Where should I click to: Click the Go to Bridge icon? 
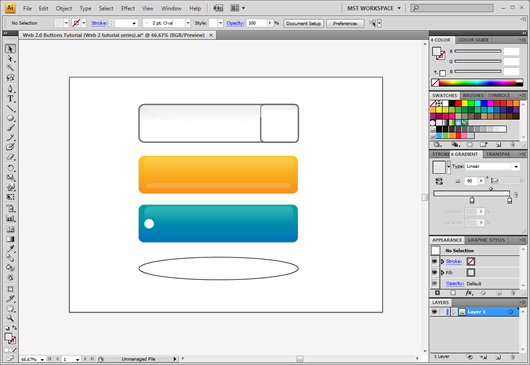(218, 8)
